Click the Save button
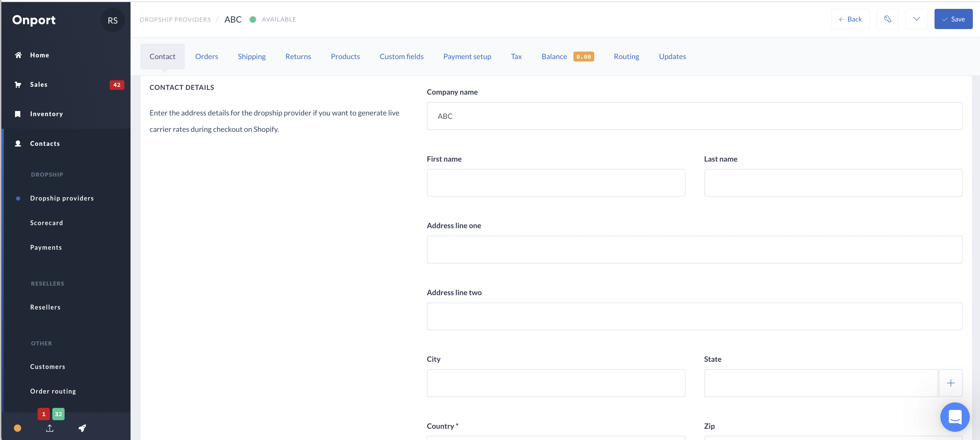 click(x=953, y=19)
